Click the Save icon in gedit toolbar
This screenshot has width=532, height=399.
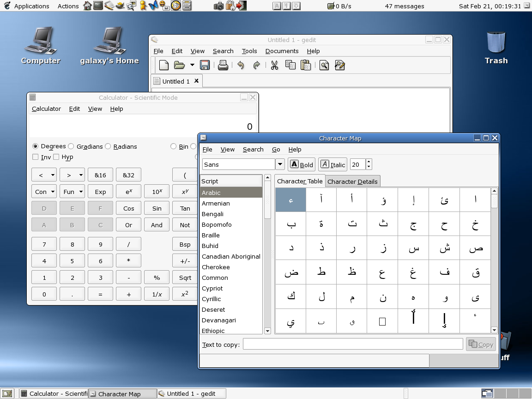pyautogui.click(x=205, y=65)
